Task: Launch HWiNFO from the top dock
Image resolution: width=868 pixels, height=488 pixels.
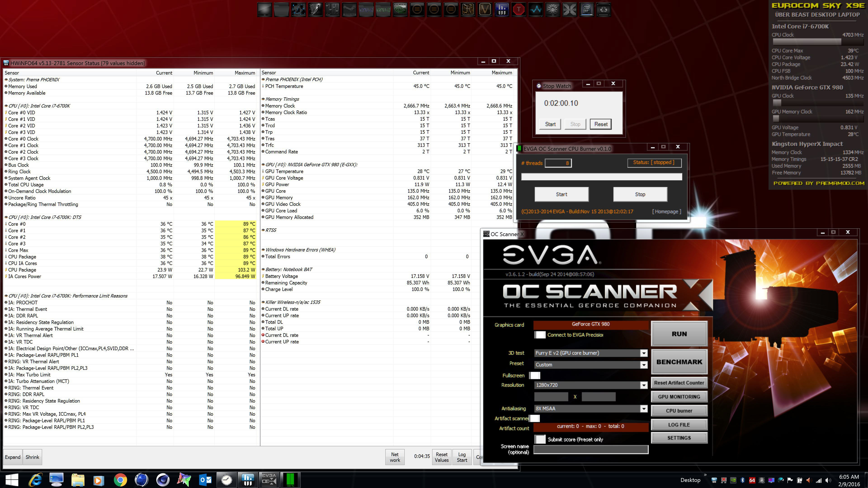Action: coord(502,10)
